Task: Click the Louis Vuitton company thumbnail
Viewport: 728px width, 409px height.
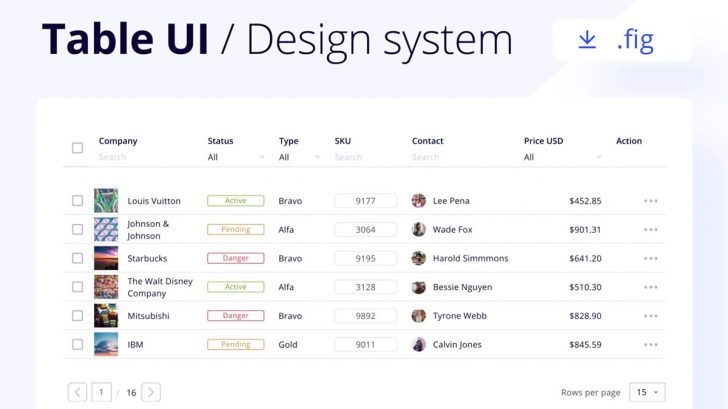Action: click(x=106, y=201)
